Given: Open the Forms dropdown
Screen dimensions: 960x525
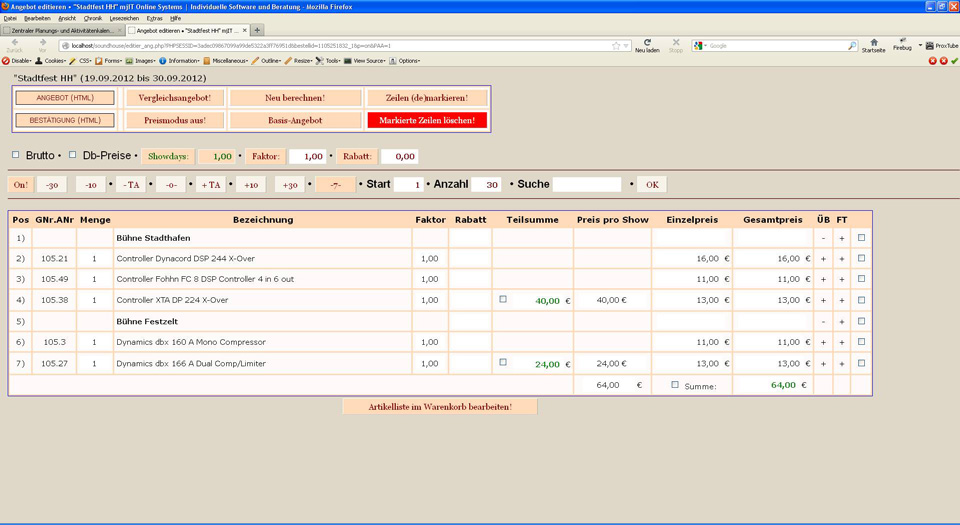Looking at the screenshot, I should pyautogui.click(x=108, y=61).
